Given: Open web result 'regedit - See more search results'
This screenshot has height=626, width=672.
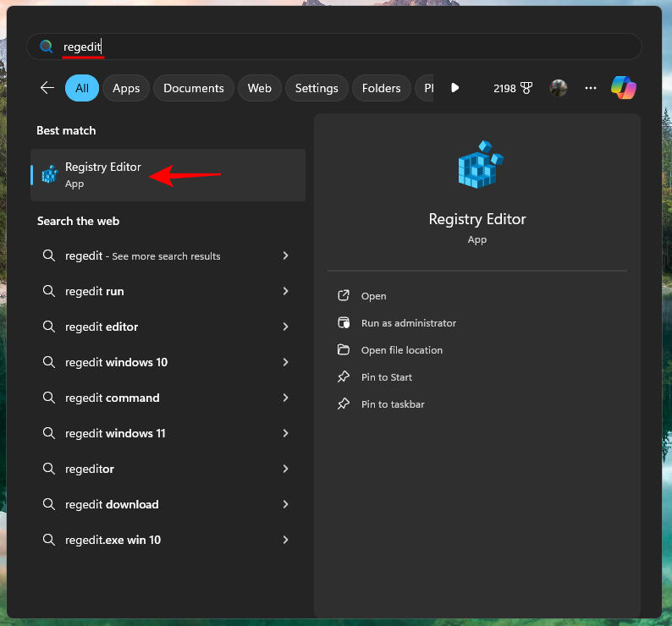Looking at the screenshot, I should coord(168,255).
